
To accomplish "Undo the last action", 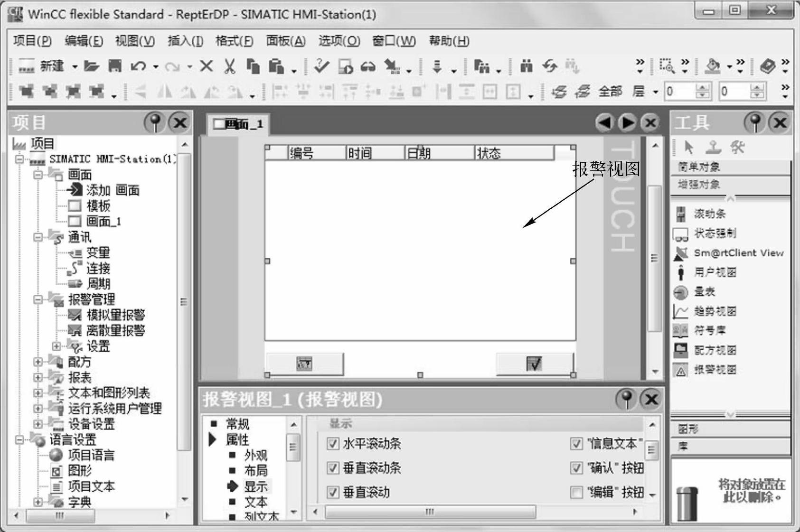I will [139, 66].
